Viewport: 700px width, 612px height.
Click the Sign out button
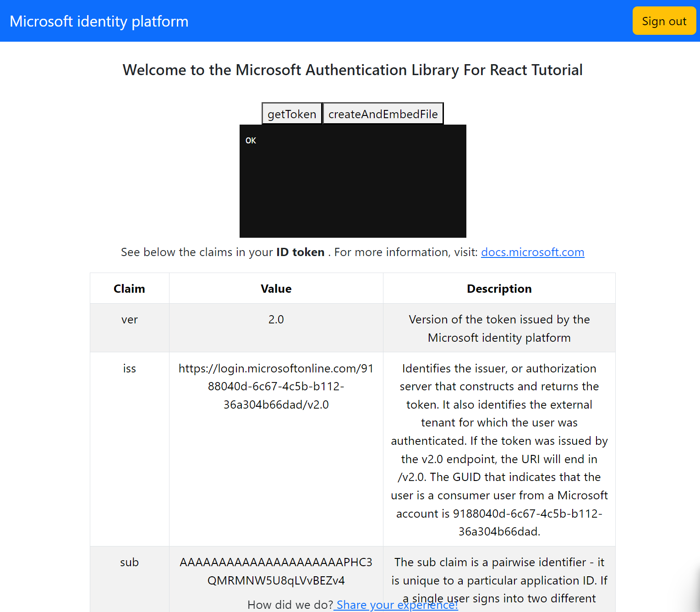[x=664, y=21]
